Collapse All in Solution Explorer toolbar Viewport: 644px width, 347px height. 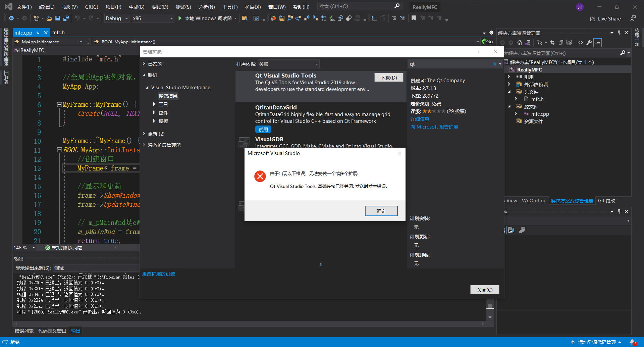click(561, 43)
